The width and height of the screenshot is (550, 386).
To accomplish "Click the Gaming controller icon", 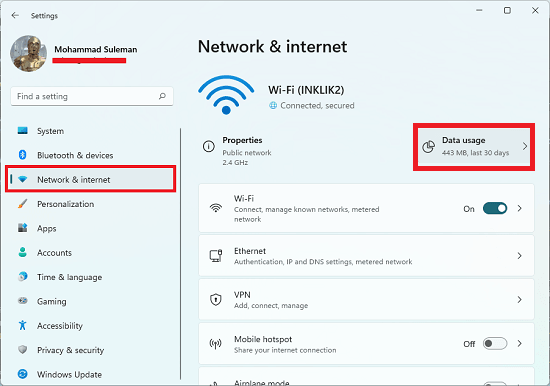I will click(22, 301).
